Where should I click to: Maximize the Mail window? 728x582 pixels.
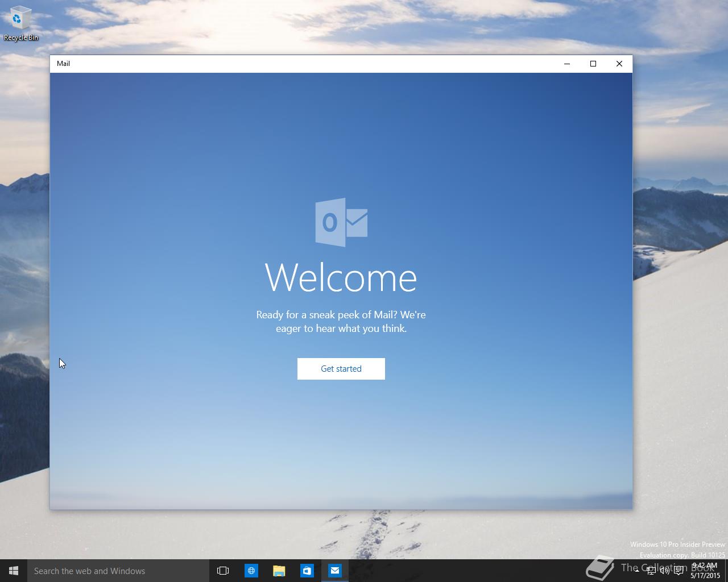pos(593,64)
